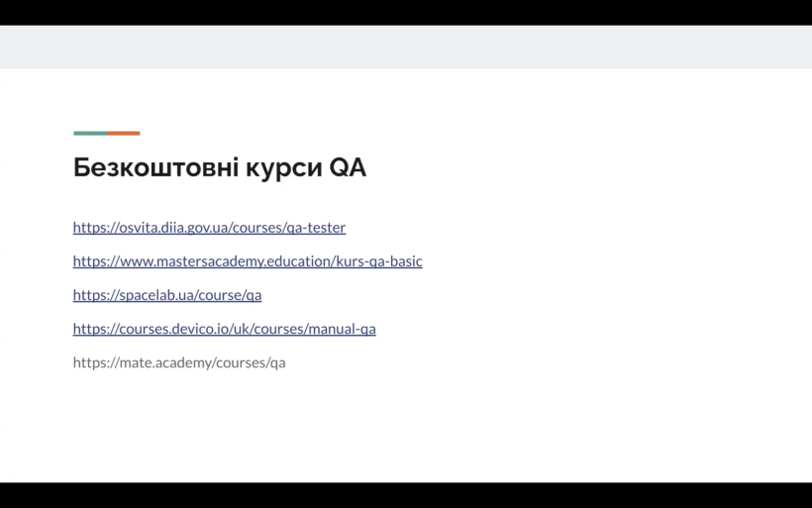Image resolution: width=812 pixels, height=508 pixels.
Task: Select the mate.academy/courses/qa URL text
Action: pos(179,362)
